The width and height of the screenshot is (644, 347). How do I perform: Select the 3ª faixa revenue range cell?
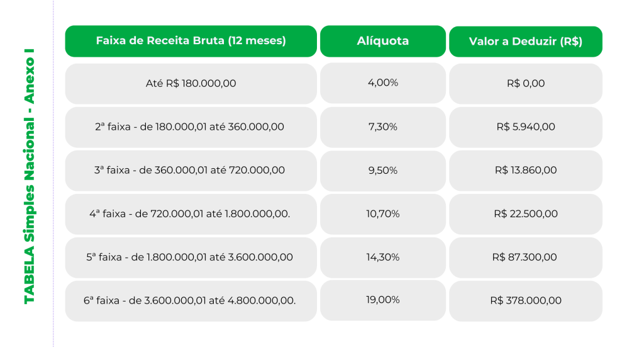(x=191, y=170)
